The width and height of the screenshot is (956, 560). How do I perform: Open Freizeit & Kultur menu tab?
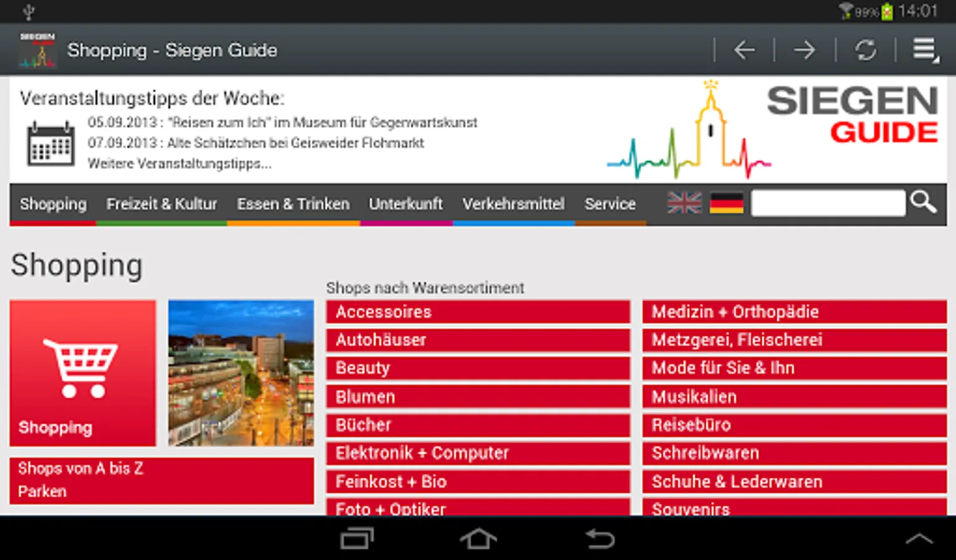click(x=162, y=204)
